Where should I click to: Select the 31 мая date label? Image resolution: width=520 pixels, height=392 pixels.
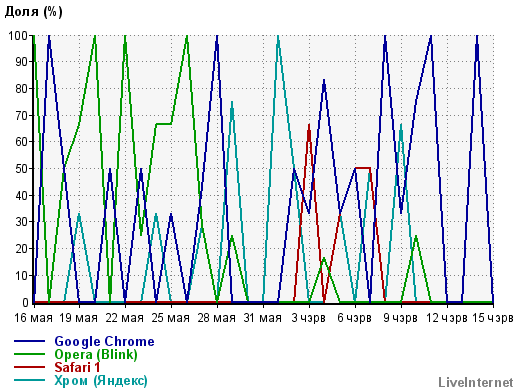point(263,318)
